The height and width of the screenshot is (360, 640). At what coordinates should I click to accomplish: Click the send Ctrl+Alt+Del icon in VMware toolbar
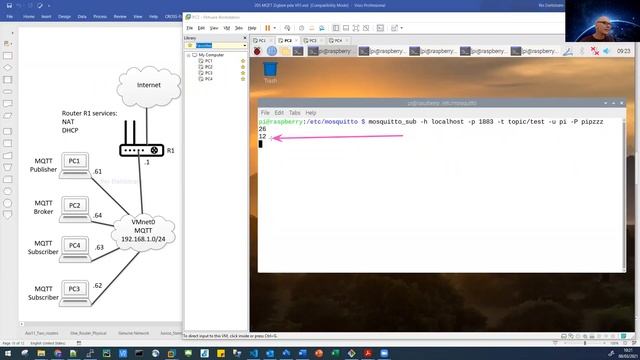pos(287,28)
